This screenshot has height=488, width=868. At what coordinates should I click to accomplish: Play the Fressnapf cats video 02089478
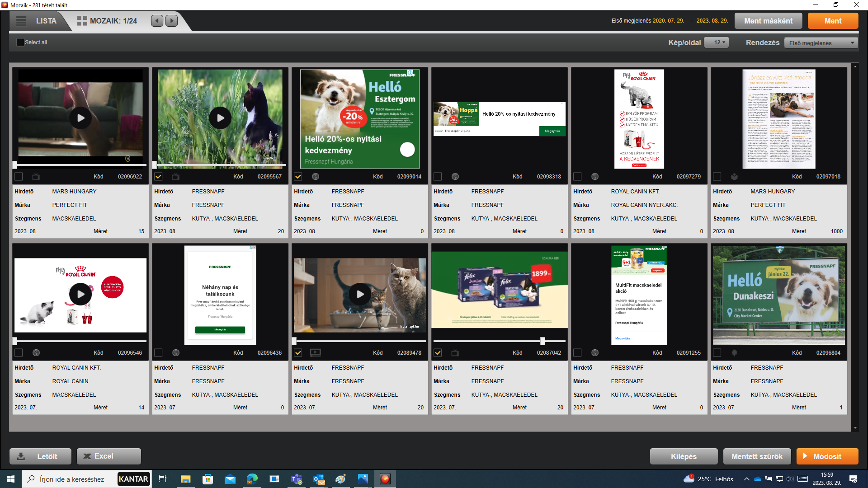point(360,294)
